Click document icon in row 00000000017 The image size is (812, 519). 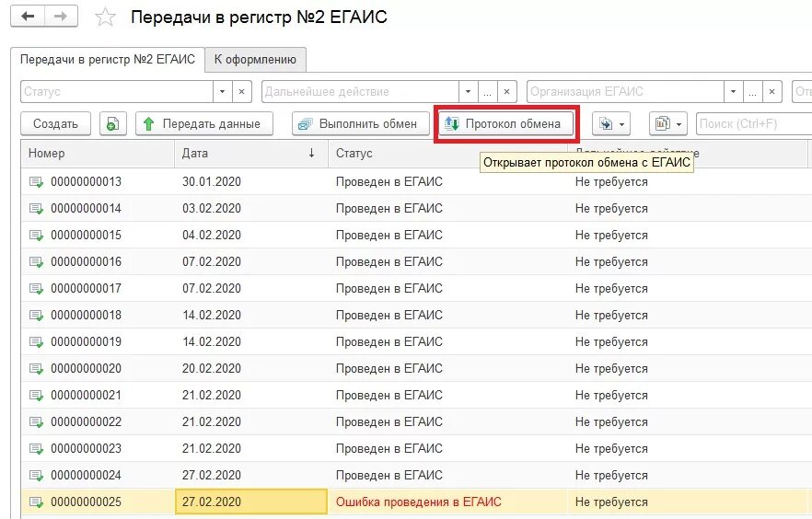(x=36, y=289)
